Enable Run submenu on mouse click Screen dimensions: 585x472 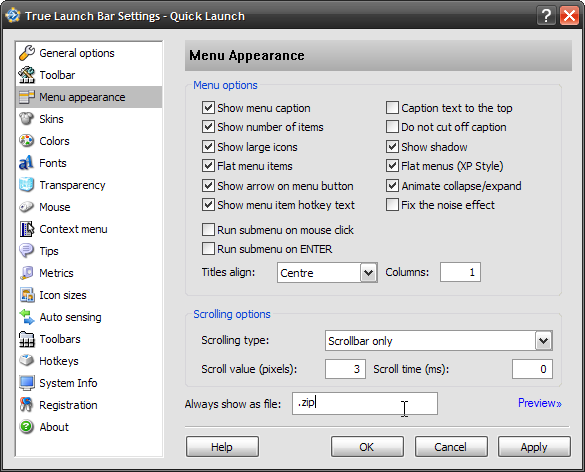(208, 229)
